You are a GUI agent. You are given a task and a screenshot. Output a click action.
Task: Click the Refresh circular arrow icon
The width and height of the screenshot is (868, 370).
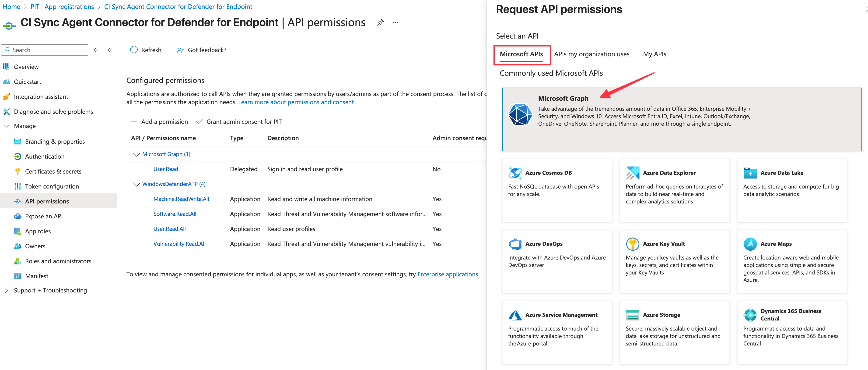[134, 50]
